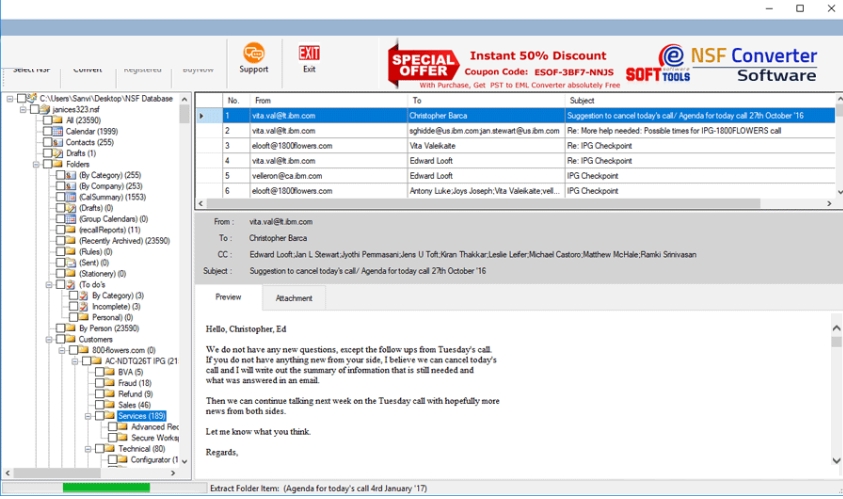Click the red Exit icon

point(309,53)
